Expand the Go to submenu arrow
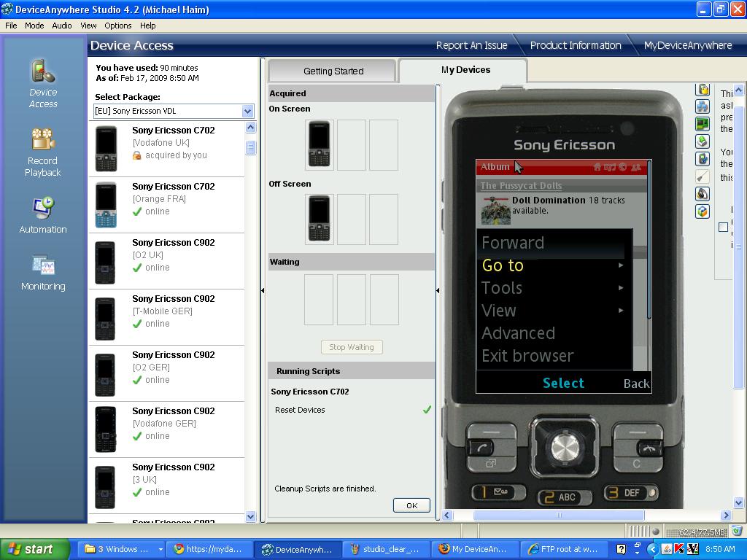Image resolution: width=747 pixels, height=560 pixels. point(621,265)
